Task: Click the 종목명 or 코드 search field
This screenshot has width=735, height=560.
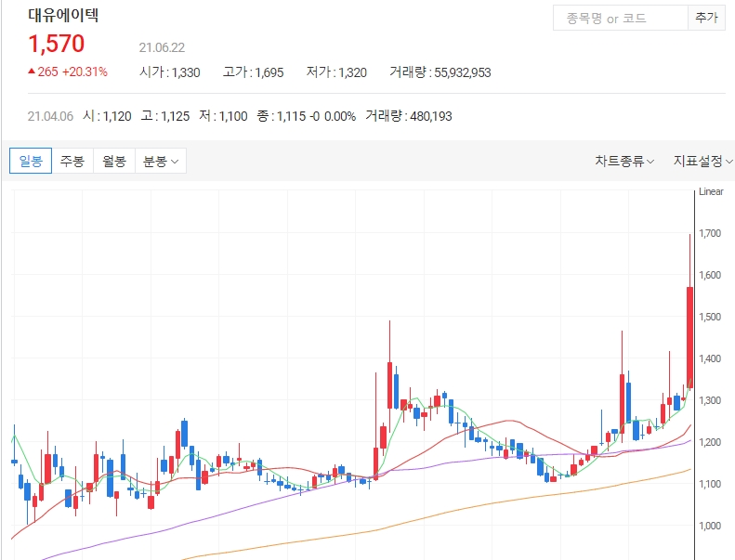Action: click(x=620, y=19)
